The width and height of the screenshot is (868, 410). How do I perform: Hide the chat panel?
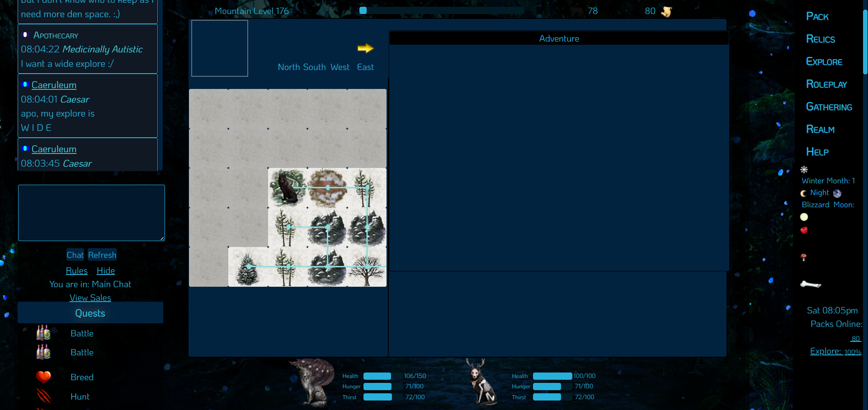[x=106, y=271]
